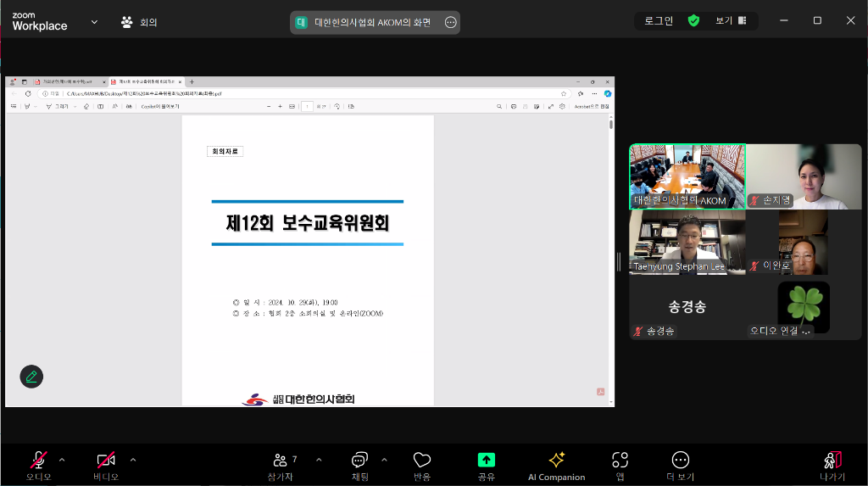Click the 제12회 보수교육위원회 PDF browser tab

(x=147, y=81)
